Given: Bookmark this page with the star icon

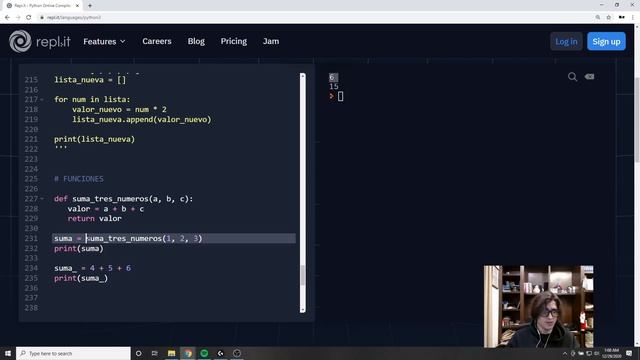Looking at the screenshot, I should pos(609,18).
